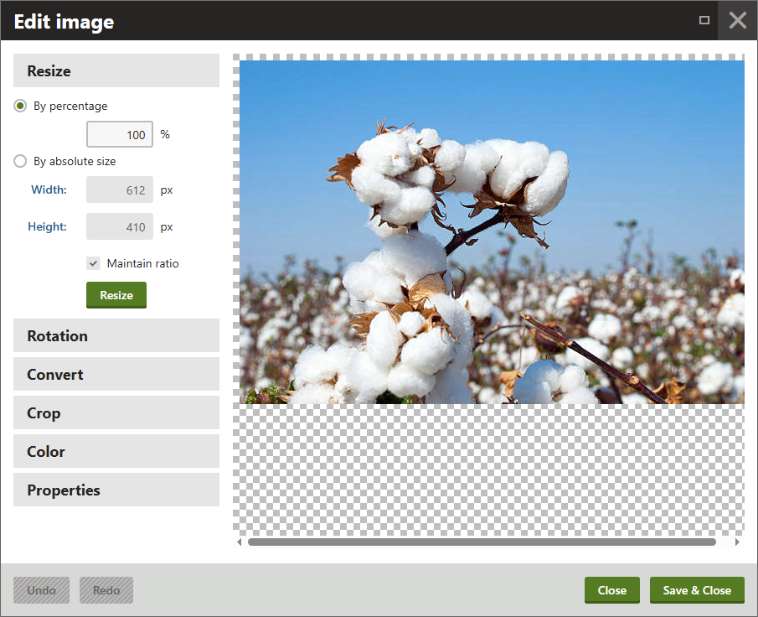The width and height of the screenshot is (758, 617).
Task: Click the scrollbar left arrow
Action: pos(239,542)
